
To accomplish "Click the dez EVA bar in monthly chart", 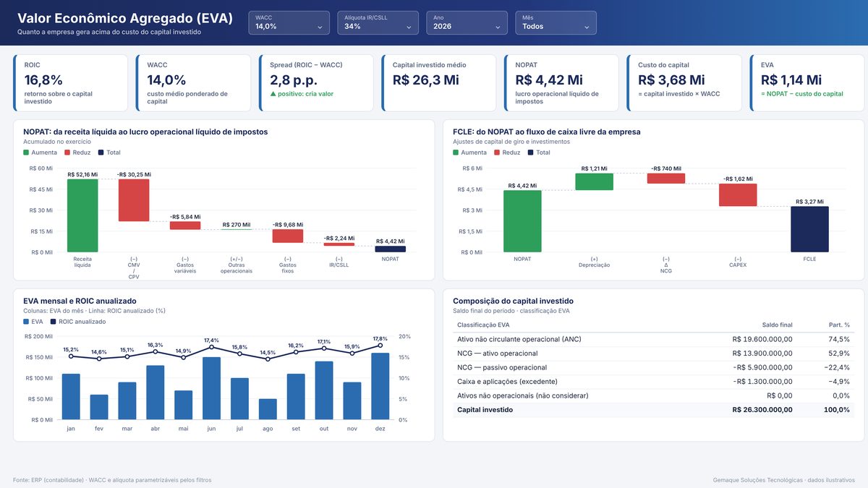I will pos(380,386).
